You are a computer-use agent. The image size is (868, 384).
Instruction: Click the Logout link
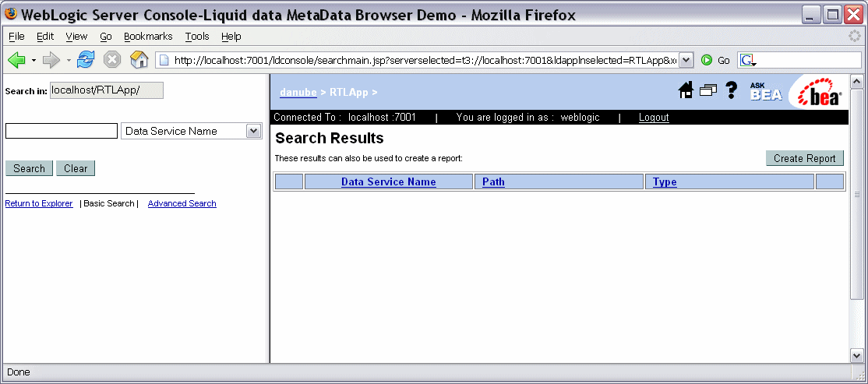click(654, 118)
